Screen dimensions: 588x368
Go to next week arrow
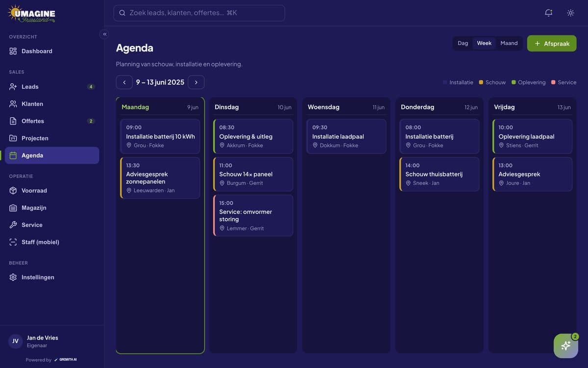pyautogui.click(x=196, y=82)
